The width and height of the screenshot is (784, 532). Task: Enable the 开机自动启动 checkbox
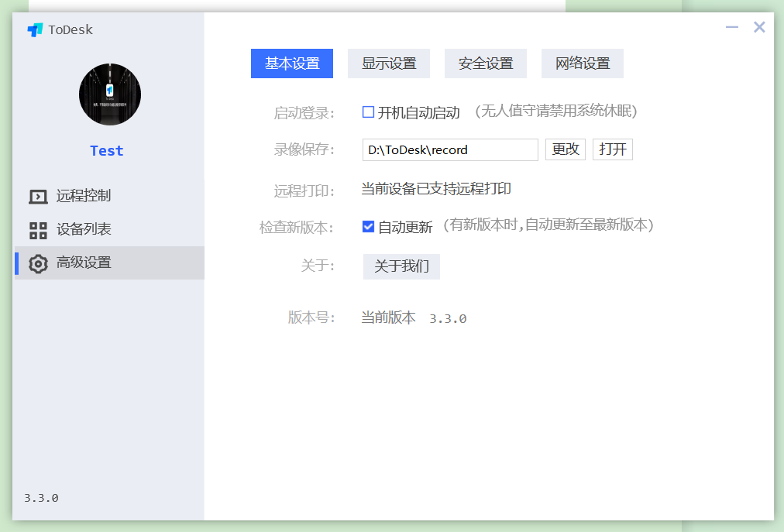(368, 112)
